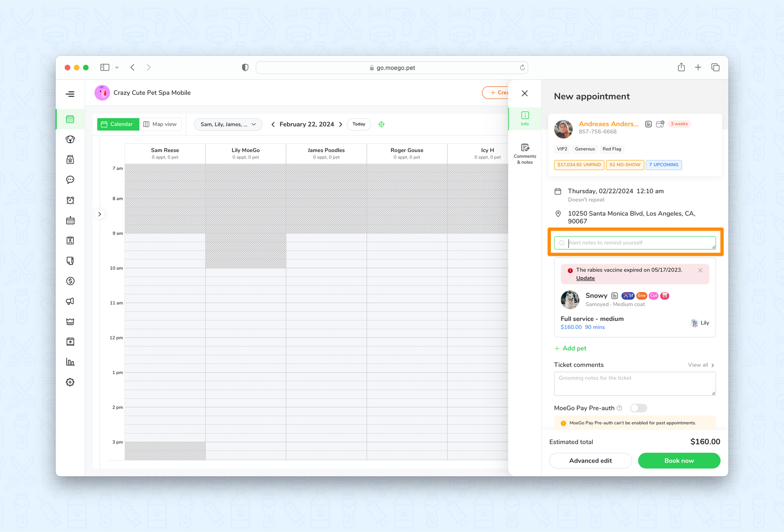The height and width of the screenshot is (532, 784).
Task: Go to next day after February 22
Action: tap(341, 124)
